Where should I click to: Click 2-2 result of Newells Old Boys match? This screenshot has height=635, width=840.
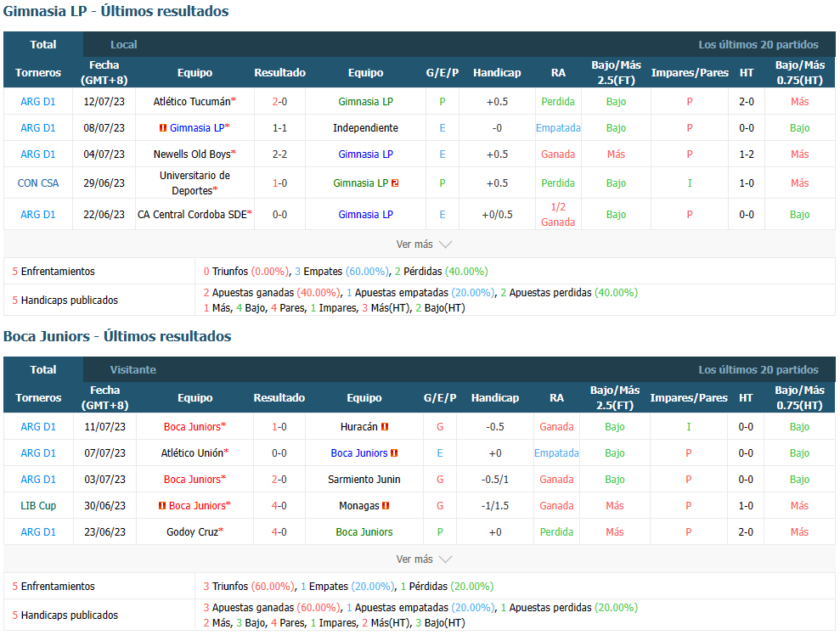279,155
